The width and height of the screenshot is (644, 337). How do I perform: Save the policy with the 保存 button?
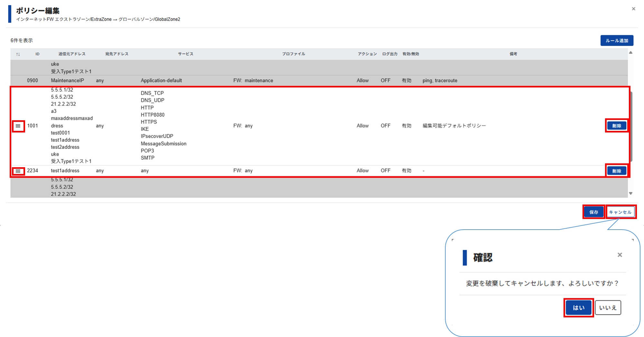coord(593,212)
